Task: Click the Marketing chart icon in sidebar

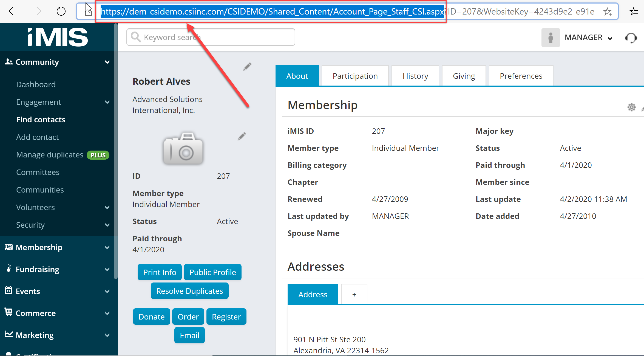Action: [x=8, y=335]
